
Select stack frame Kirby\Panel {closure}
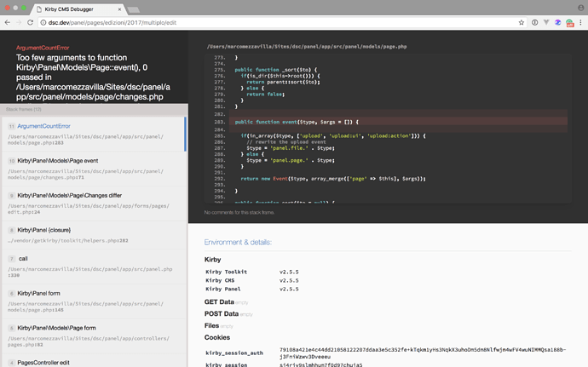coord(95,235)
